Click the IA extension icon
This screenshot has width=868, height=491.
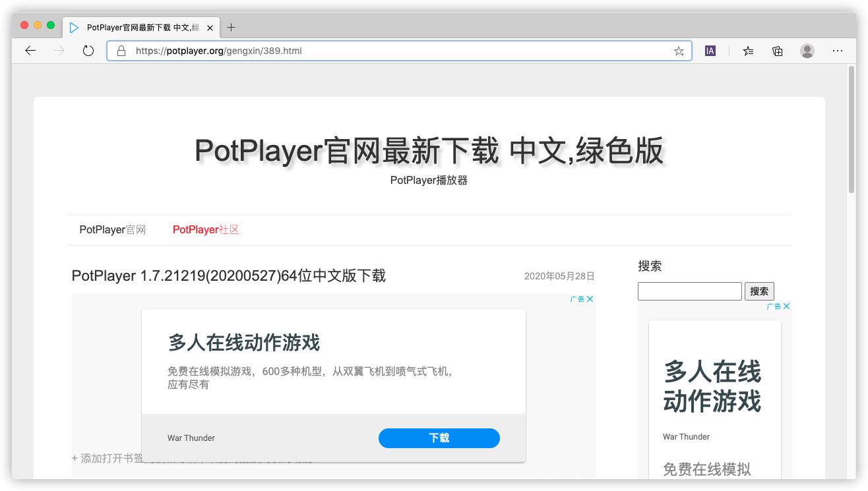pos(710,50)
